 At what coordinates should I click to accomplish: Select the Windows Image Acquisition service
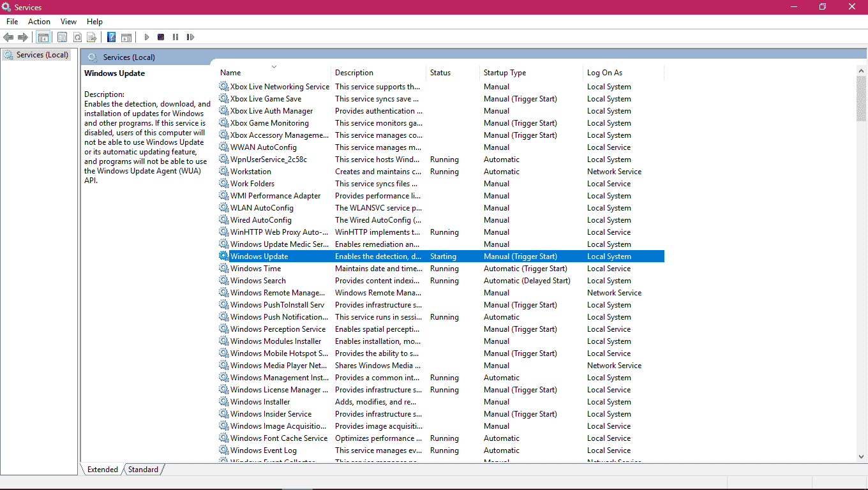[x=441, y=426]
